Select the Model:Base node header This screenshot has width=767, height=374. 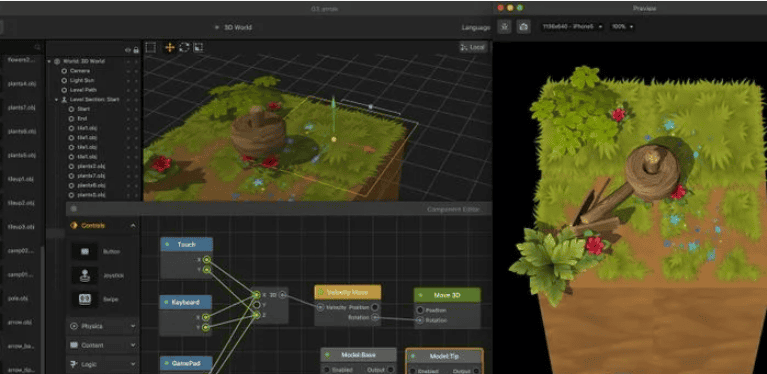[359, 355]
